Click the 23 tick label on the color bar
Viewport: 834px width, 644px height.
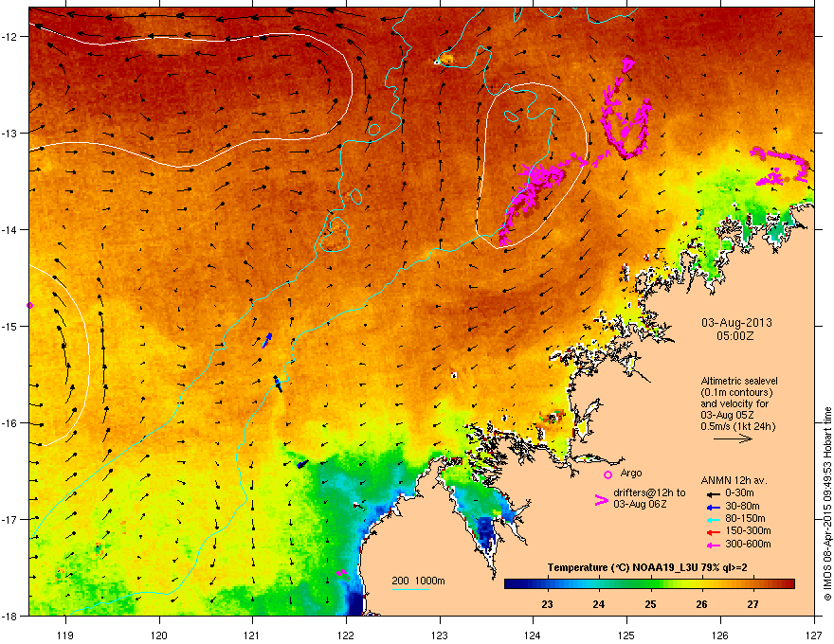pyautogui.click(x=548, y=604)
